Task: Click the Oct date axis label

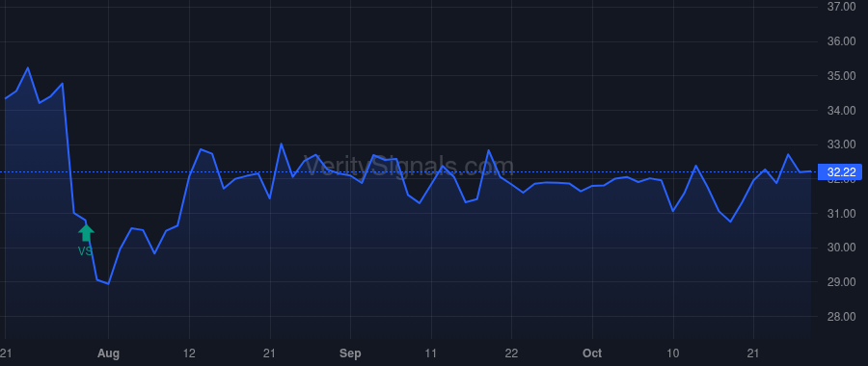Action: [592, 353]
